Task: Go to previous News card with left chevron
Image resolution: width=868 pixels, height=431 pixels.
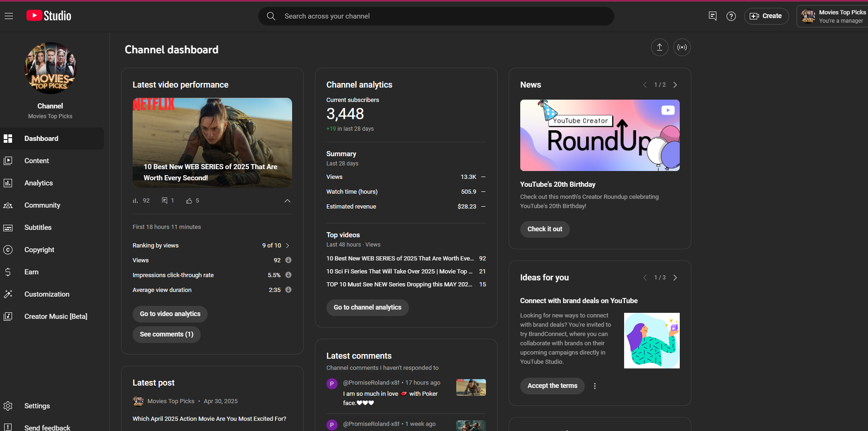Action: pos(645,85)
